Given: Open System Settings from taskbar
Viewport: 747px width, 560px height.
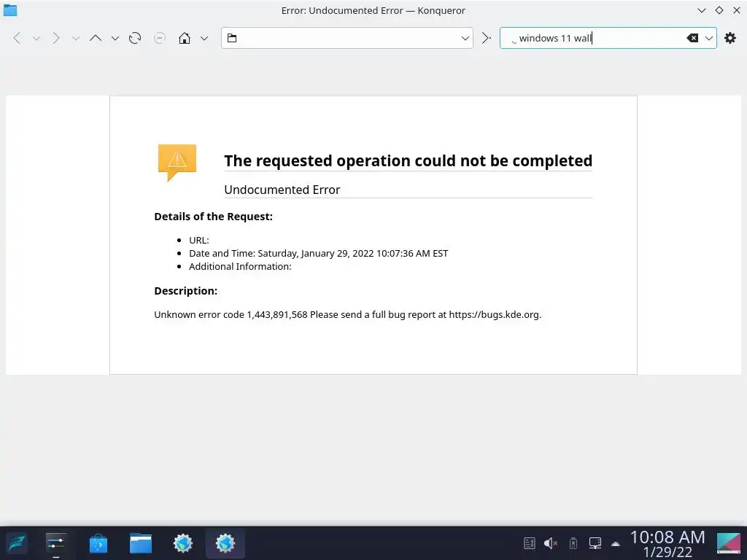Looking at the screenshot, I should coord(55,543).
